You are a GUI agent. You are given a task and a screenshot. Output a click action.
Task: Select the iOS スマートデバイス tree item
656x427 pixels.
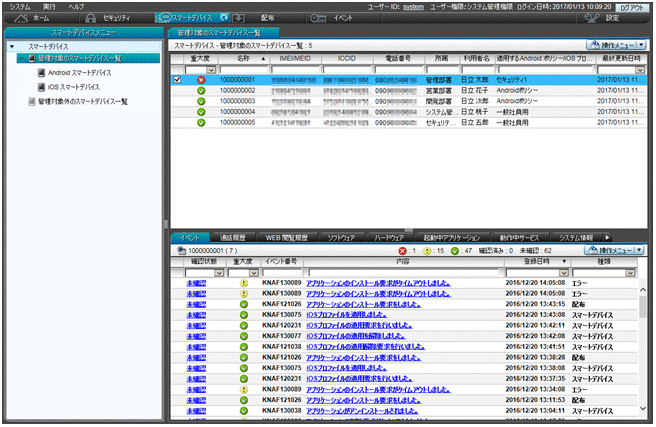click(x=74, y=87)
